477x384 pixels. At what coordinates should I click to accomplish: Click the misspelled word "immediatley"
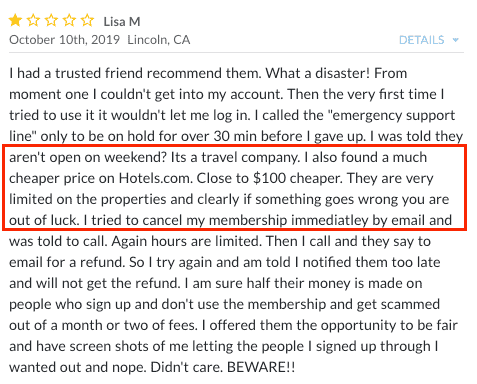(329, 220)
